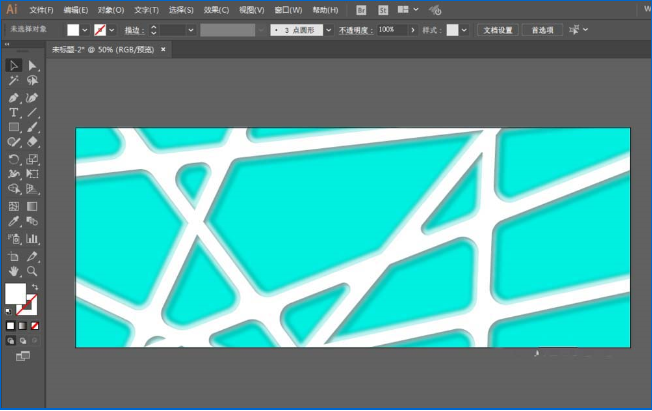Switch to Color fill mode button
Image resolution: width=652 pixels, height=411 pixels.
click(x=11, y=325)
